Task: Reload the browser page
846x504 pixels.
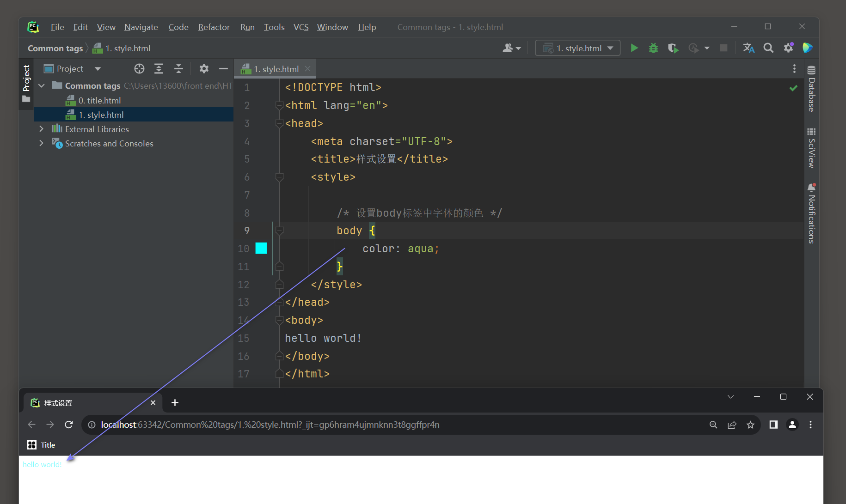Action: 69,425
